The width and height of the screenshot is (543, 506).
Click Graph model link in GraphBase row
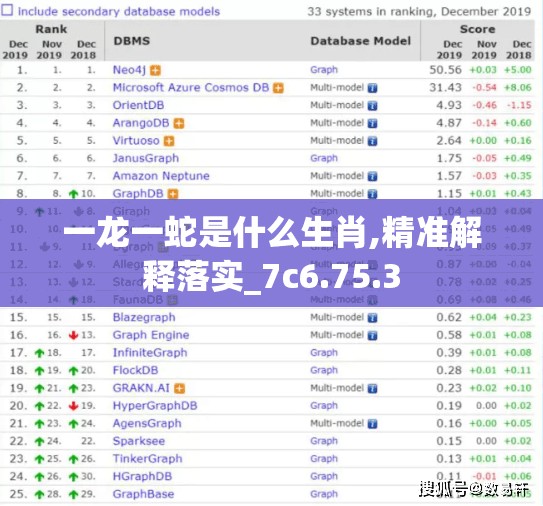tap(324, 494)
